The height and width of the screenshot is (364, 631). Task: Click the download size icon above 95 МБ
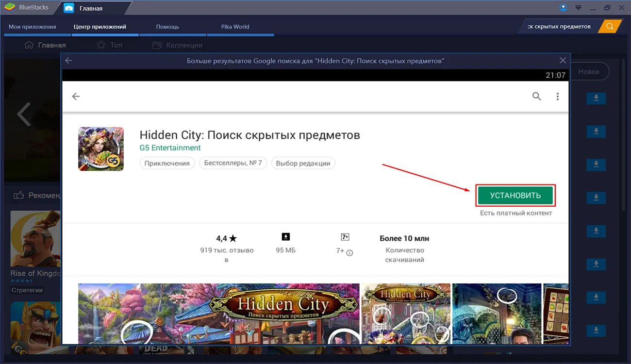[286, 237]
